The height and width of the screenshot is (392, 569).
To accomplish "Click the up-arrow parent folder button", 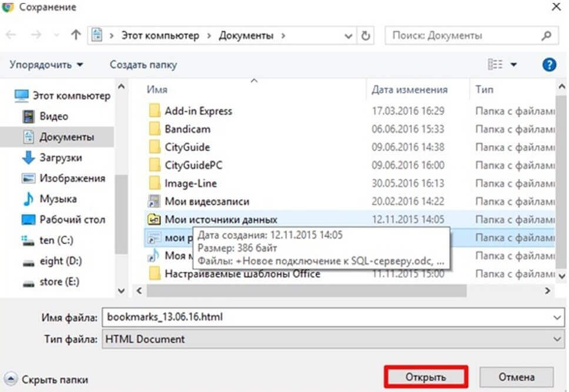I will click(x=75, y=35).
